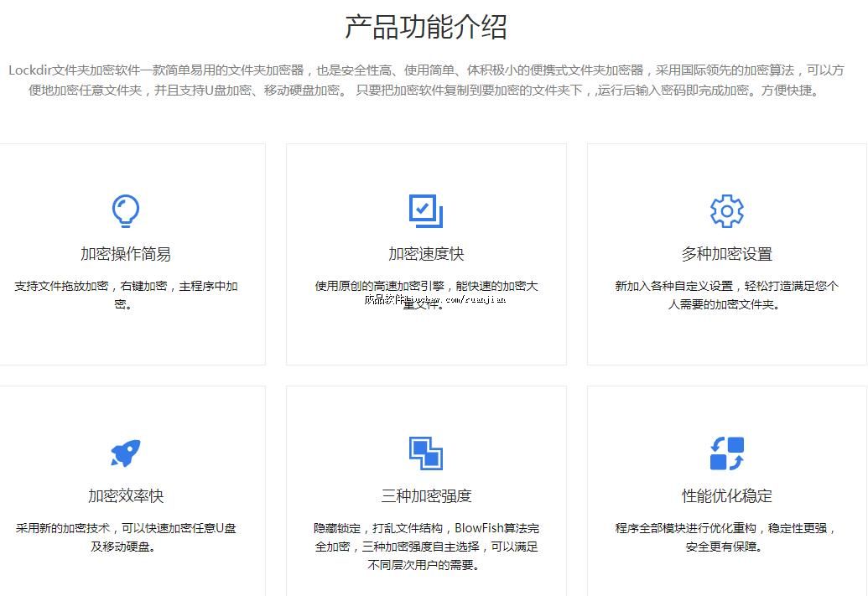Click the swap squares icon above 性能优化稳定
The image size is (868, 596).
tap(726, 453)
